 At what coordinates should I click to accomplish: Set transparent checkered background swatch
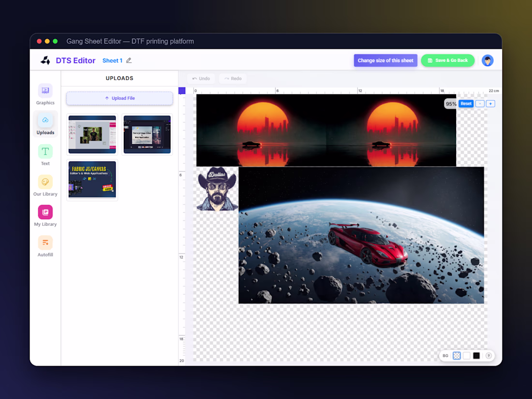(457, 355)
